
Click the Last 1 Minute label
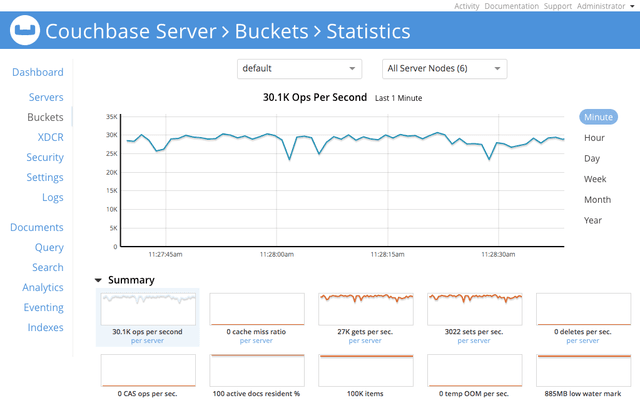click(398, 98)
